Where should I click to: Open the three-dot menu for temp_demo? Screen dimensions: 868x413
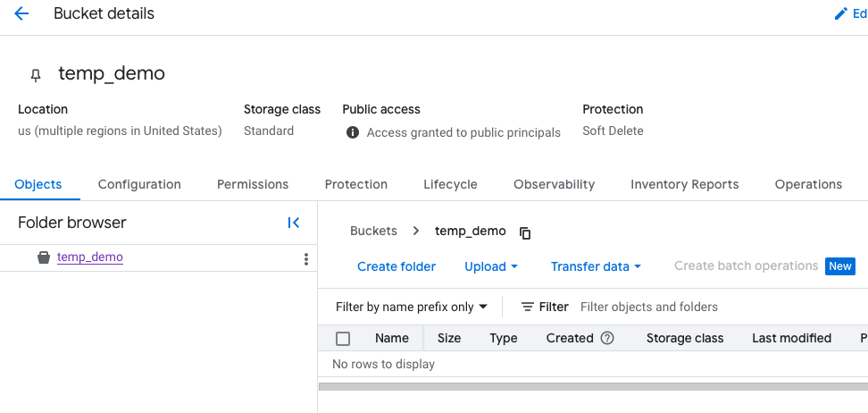306,259
